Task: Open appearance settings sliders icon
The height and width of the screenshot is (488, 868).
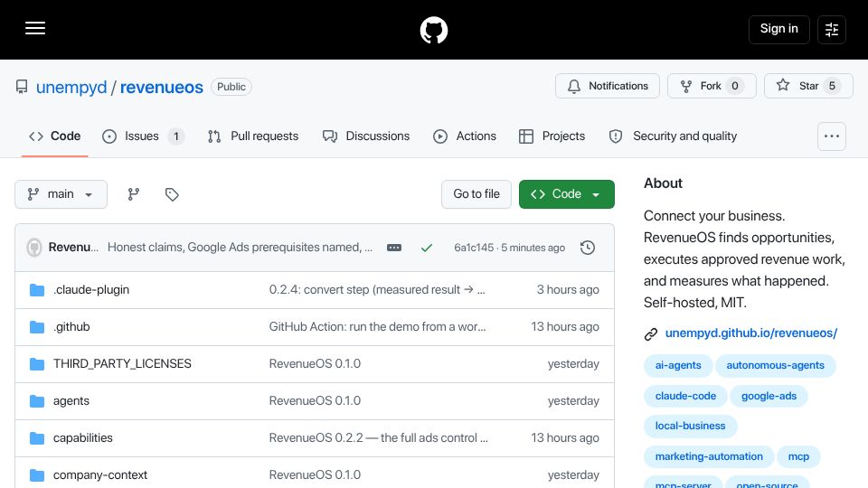Action: [832, 30]
